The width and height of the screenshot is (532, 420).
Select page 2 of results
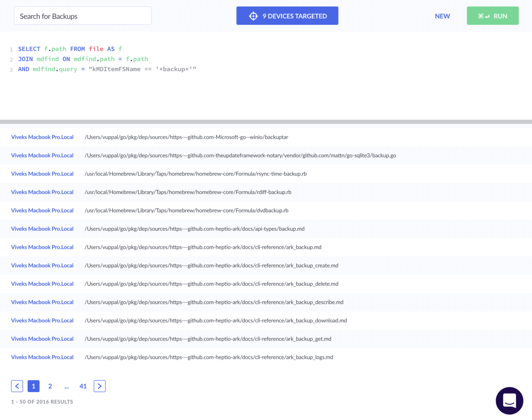tap(50, 386)
